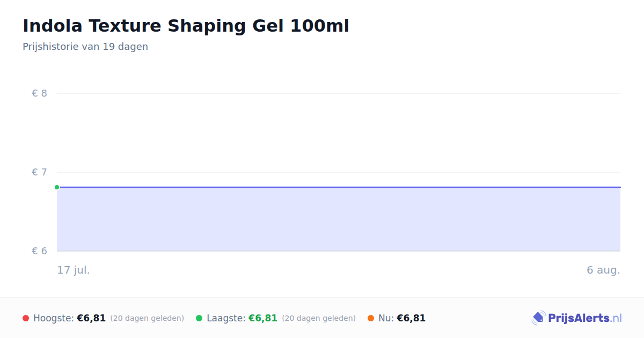Click the PrijsAlerts price tag logo icon
644x338 pixels.
click(x=538, y=318)
